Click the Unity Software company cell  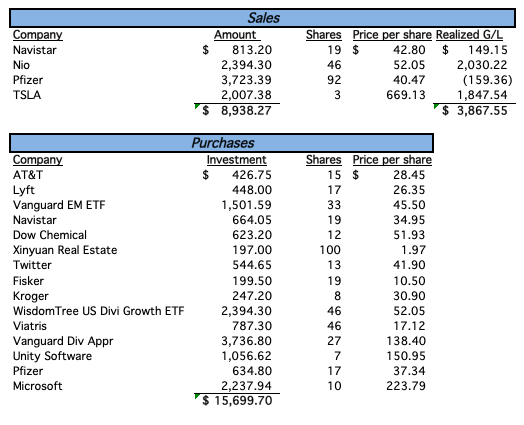click(x=52, y=356)
